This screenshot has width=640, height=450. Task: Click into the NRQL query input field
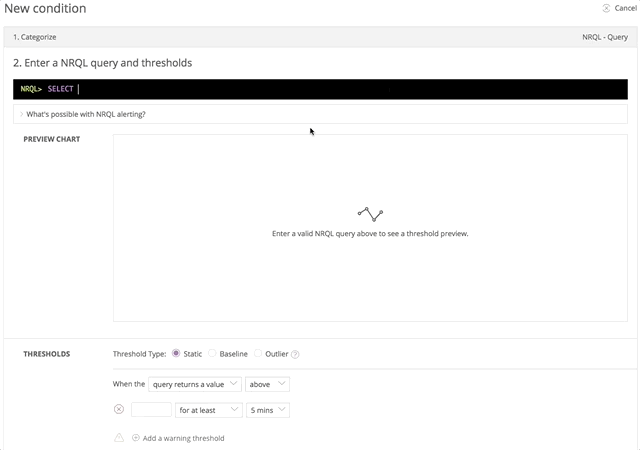[x=350, y=89]
